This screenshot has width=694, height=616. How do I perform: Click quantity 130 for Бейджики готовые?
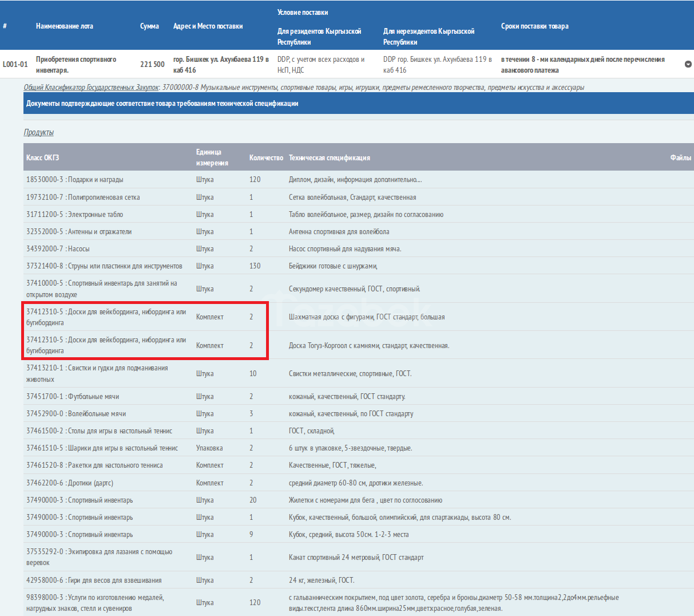(255, 266)
